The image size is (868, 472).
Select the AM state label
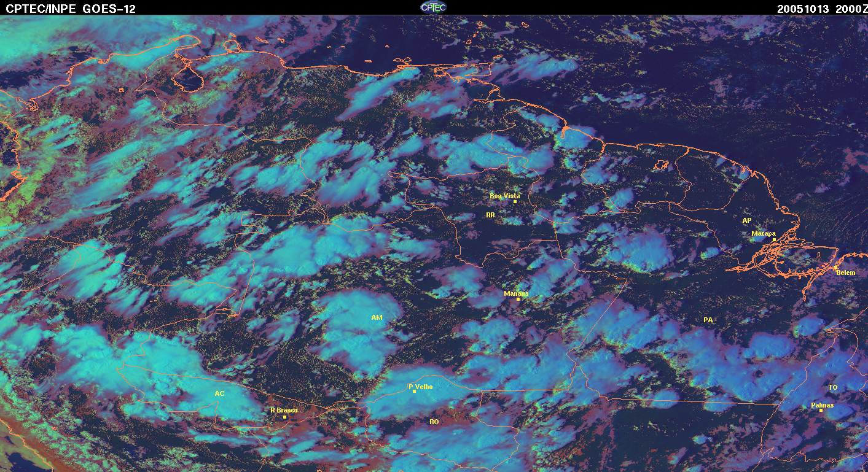377,317
